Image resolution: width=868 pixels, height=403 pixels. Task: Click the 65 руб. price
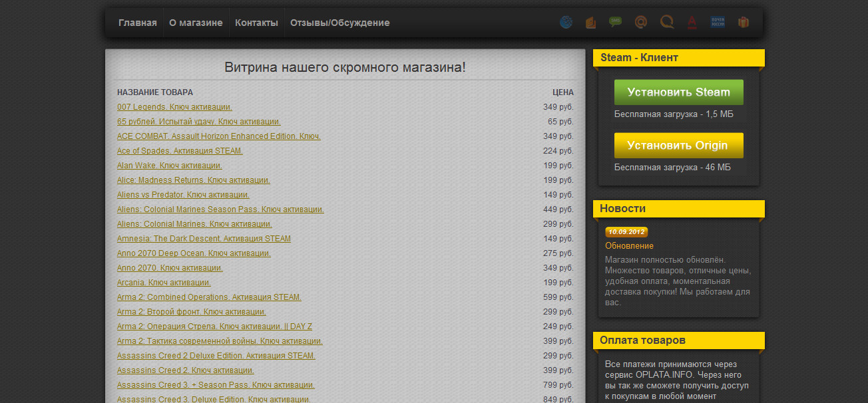tap(560, 122)
